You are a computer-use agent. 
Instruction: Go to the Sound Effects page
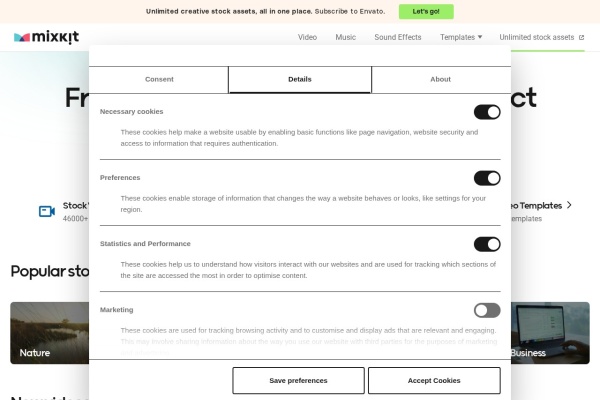(398, 37)
